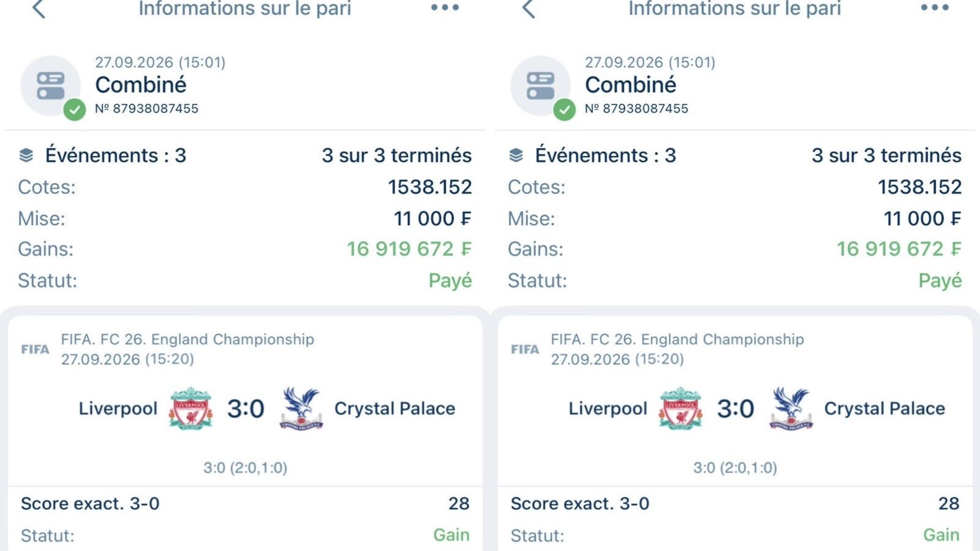Viewport: 980px width, 551px height.
Task: Tap the left Combiné bet type icon
Action: pos(51,86)
